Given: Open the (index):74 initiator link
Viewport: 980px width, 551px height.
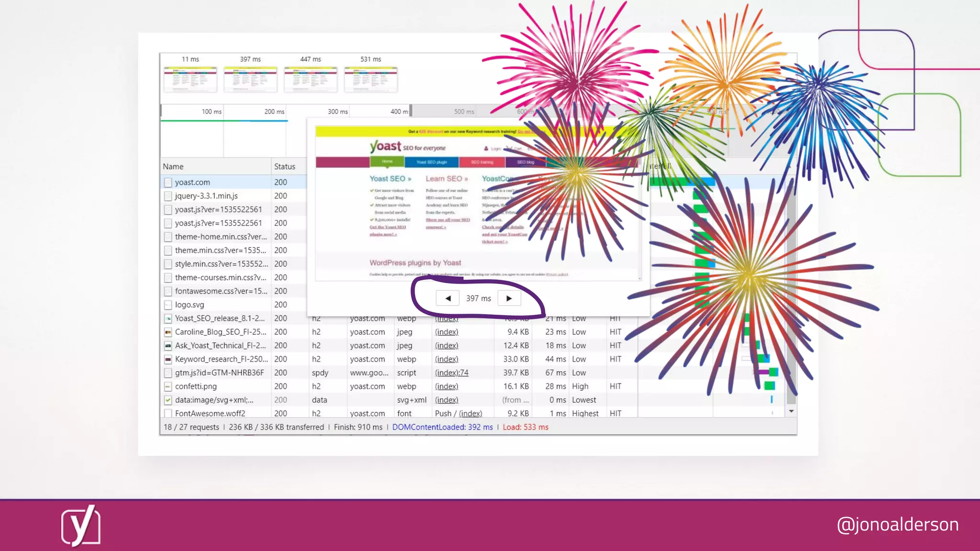Looking at the screenshot, I should coord(451,373).
